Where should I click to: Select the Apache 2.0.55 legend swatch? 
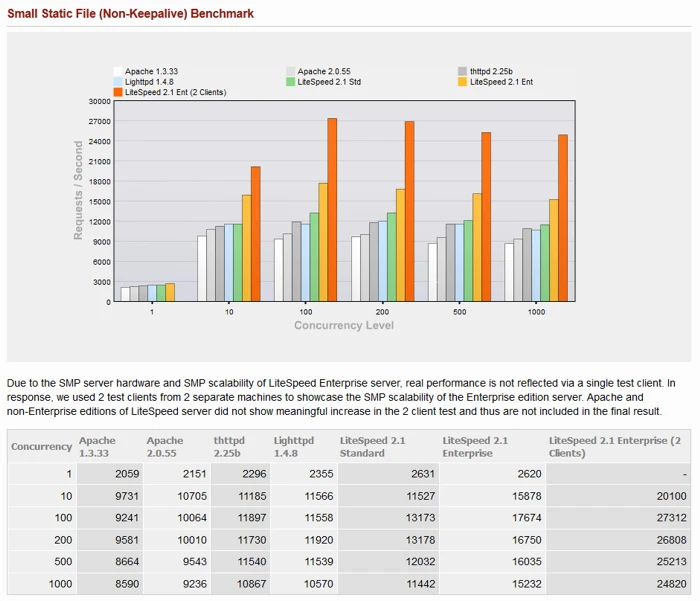point(291,71)
